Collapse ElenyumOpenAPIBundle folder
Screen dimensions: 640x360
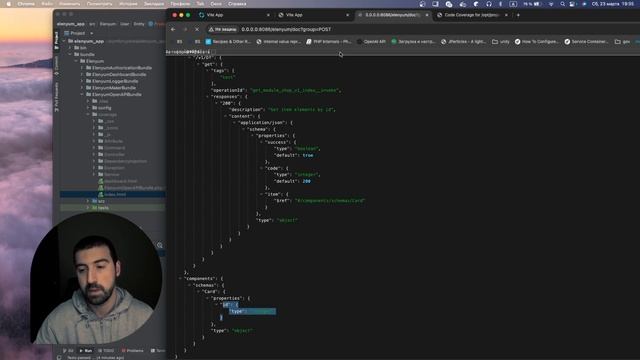click(x=82, y=94)
